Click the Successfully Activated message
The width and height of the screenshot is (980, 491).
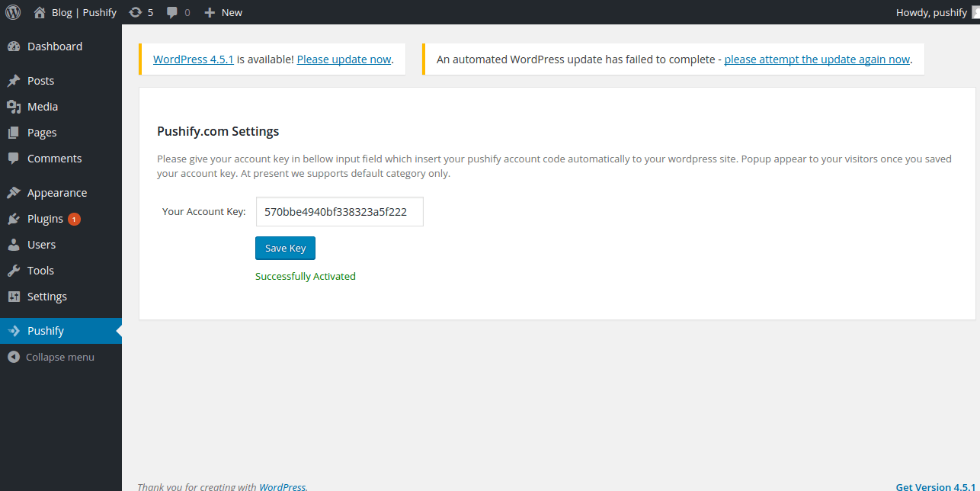pyautogui.click(x=306, y=276)
